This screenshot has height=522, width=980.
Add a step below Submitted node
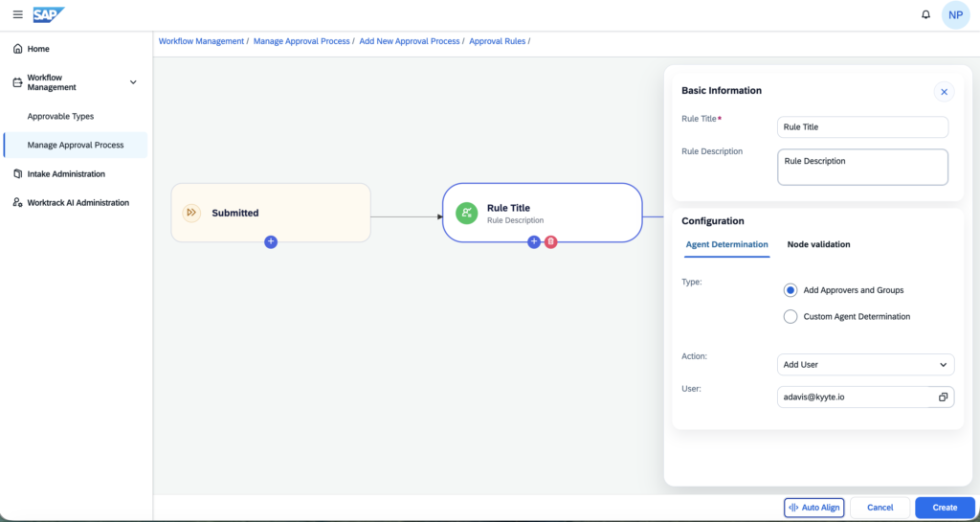[x=271, y=241]
